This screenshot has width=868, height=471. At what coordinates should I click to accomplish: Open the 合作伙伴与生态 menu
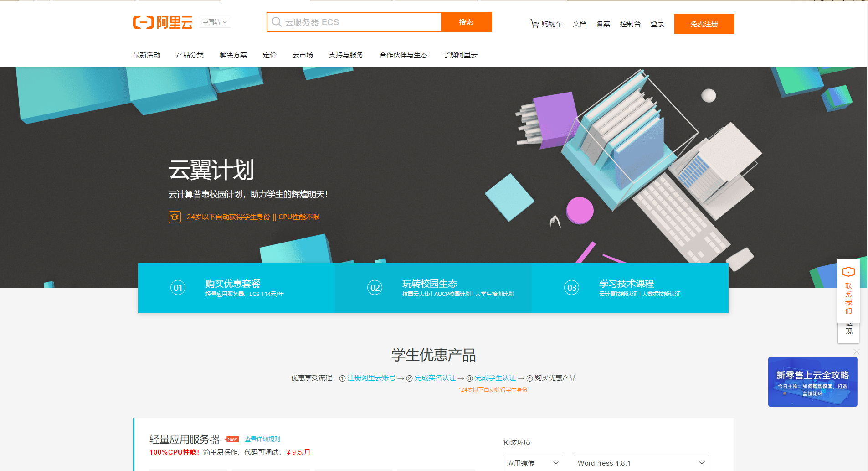point(403,55)
